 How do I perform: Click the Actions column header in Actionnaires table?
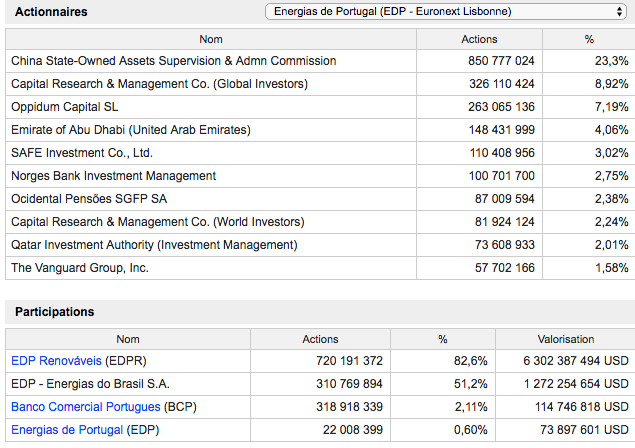pyautogui.click(x=479, y=39)
